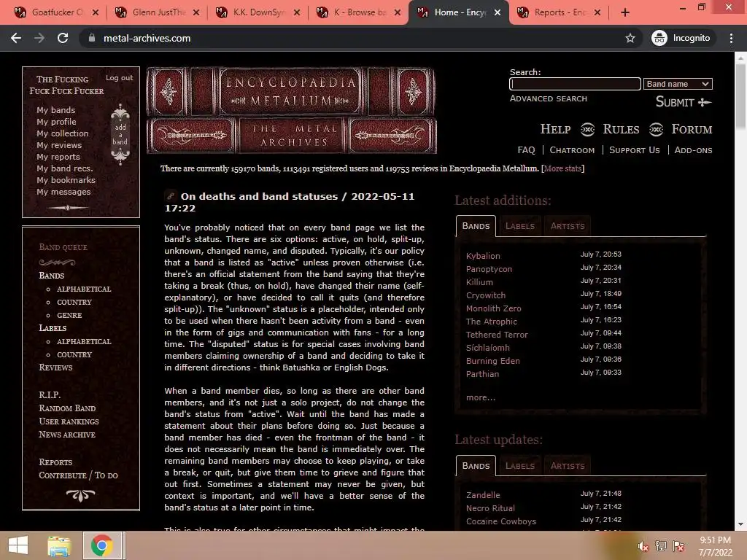Click the More stats link
747x560 pixels.
[562, 168]
